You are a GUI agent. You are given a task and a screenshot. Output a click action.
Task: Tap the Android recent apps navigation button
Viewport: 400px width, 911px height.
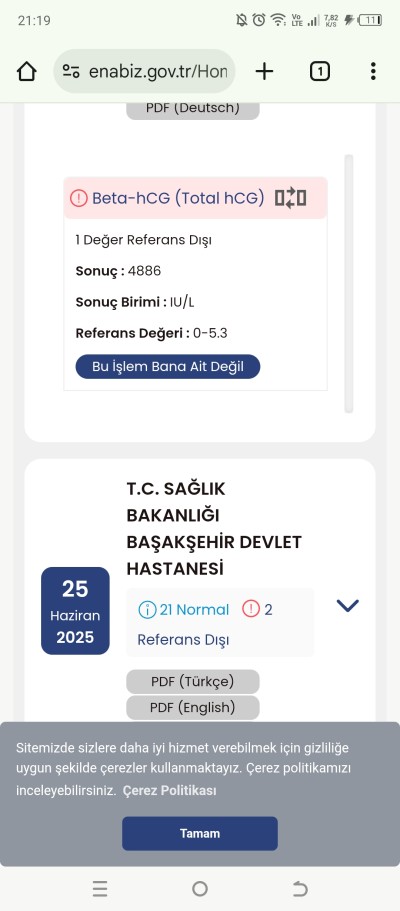point(100,888)
